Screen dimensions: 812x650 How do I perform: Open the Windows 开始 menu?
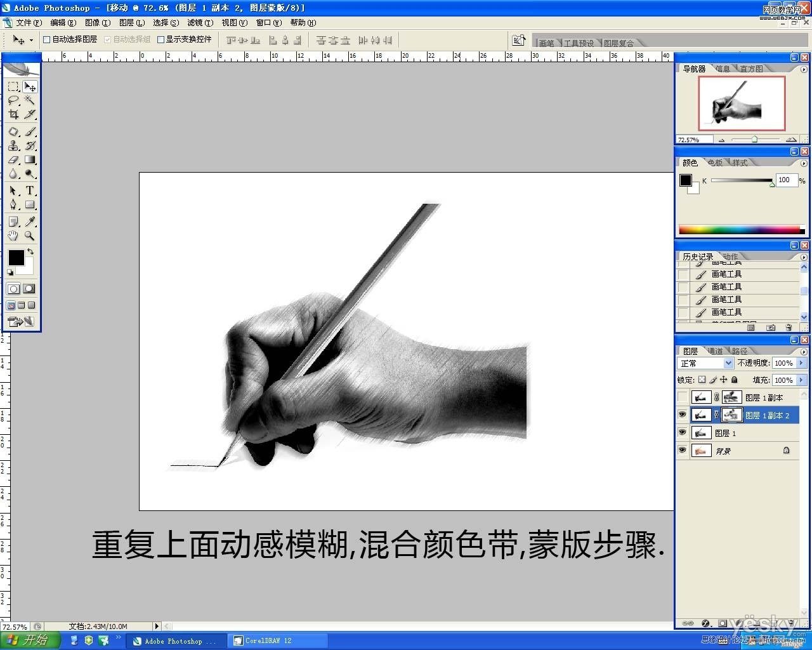coord(30,640)
